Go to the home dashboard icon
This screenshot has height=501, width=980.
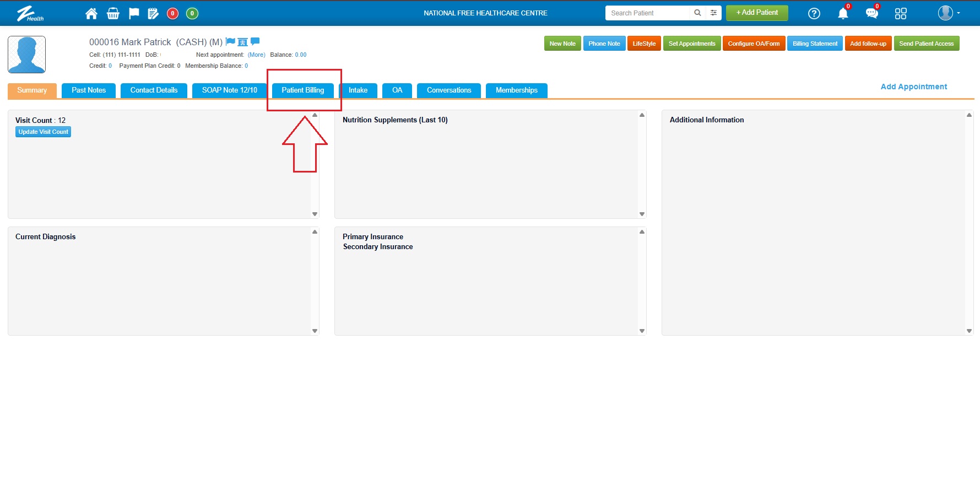91,13
